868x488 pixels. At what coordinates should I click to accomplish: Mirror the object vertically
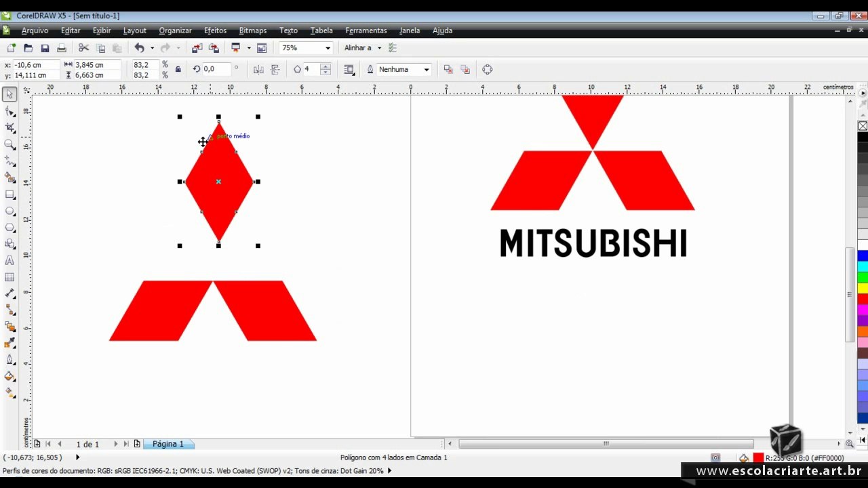pos(275,69)
